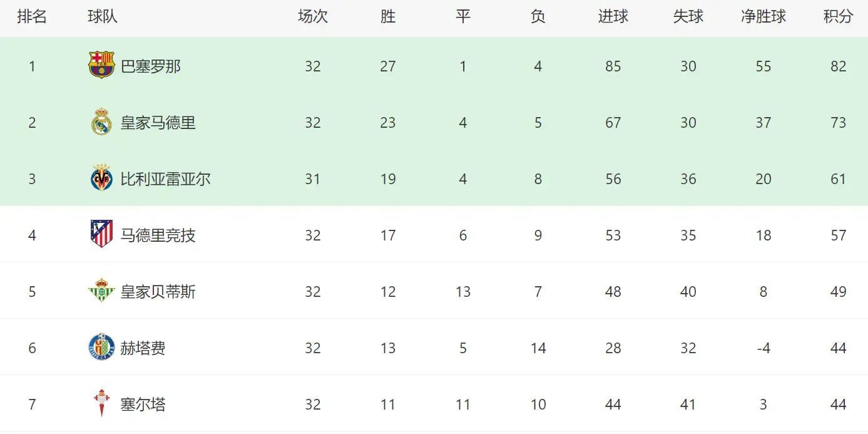Click the Villarreal yellow crest icon

point(101,178)
